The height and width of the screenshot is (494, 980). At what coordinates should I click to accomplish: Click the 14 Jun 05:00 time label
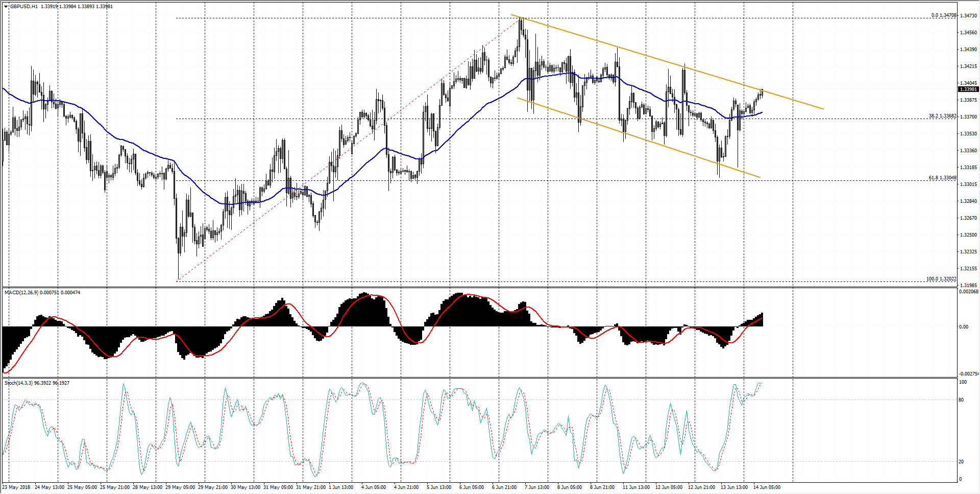(x=767, y=487)
